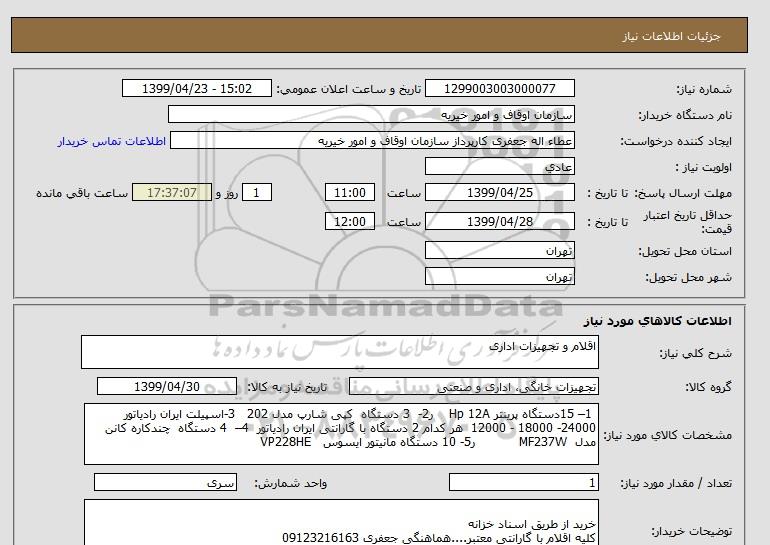Click the section heading اطلاعات کالاهای مورد نیاز

tap(658, 321)
